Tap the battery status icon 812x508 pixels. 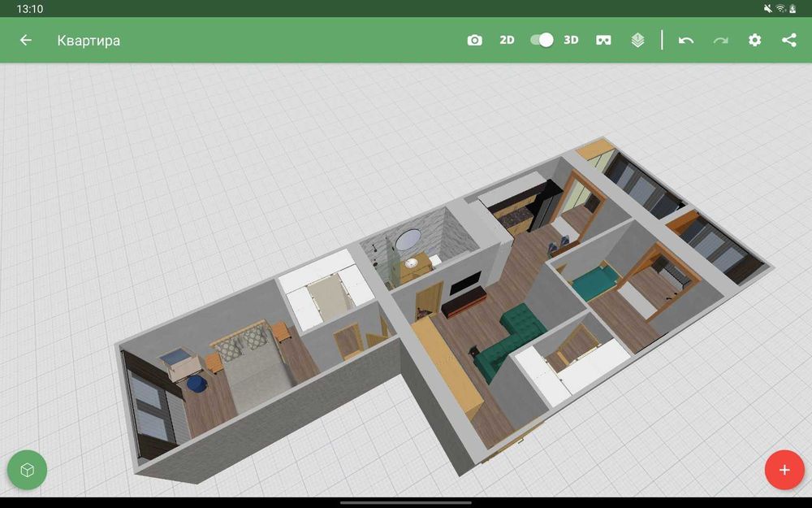coord(793,8)
